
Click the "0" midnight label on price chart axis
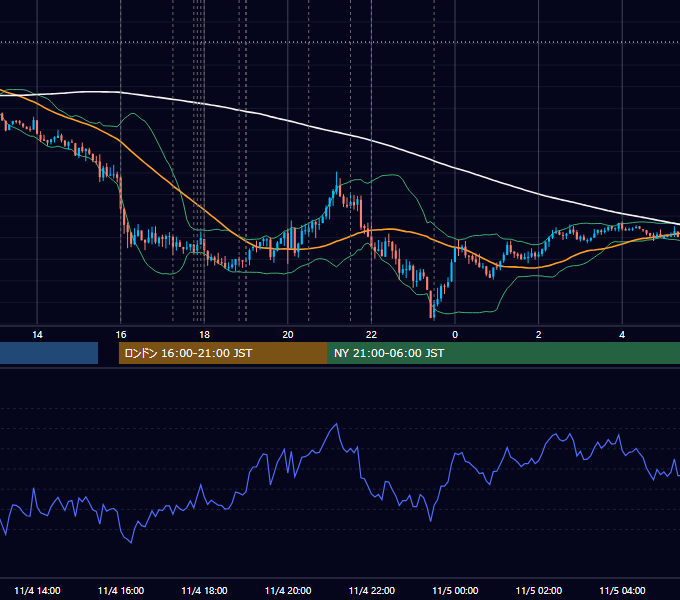[x=455, y=335]
